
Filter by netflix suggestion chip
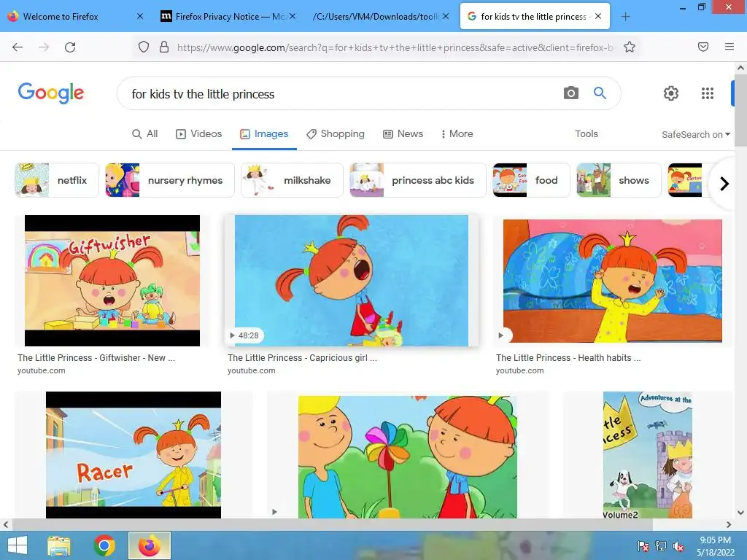coord(57,180)
